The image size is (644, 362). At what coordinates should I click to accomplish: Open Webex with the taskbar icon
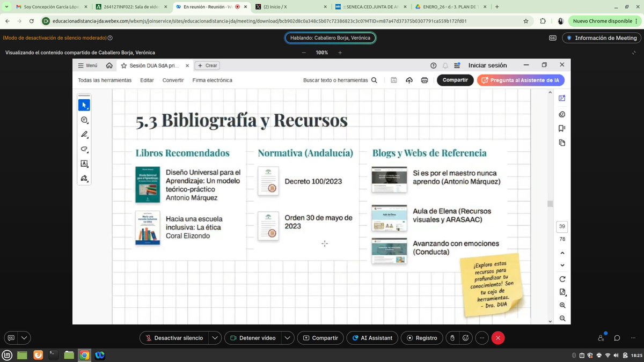coord(100,355)
